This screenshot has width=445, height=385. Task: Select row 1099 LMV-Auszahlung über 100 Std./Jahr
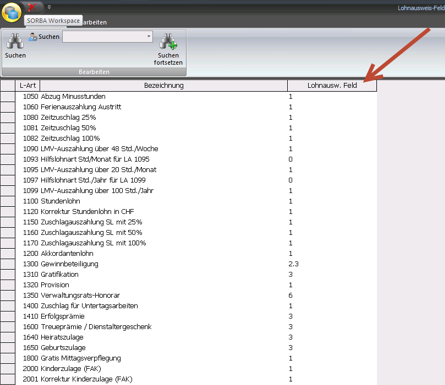196,191
